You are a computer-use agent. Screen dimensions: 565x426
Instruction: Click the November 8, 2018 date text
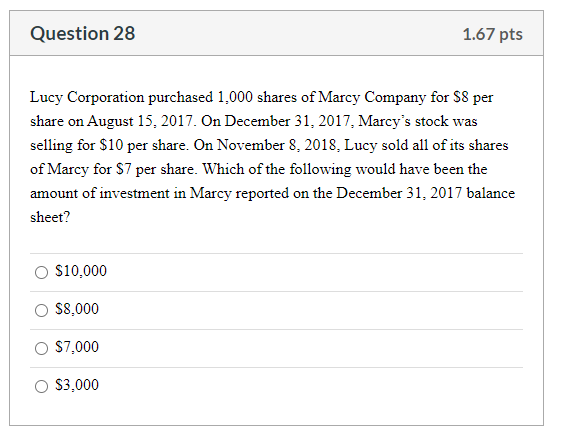(x=278, y=145)
